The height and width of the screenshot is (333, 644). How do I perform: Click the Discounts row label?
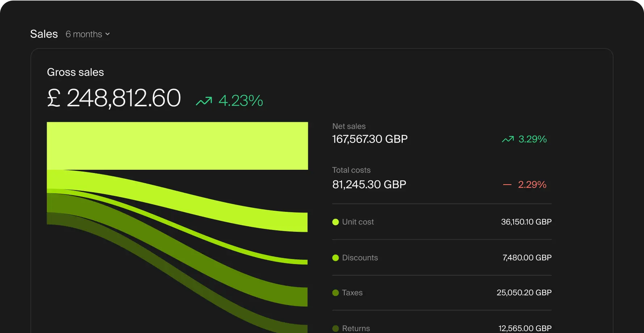(x=360, y=258)
